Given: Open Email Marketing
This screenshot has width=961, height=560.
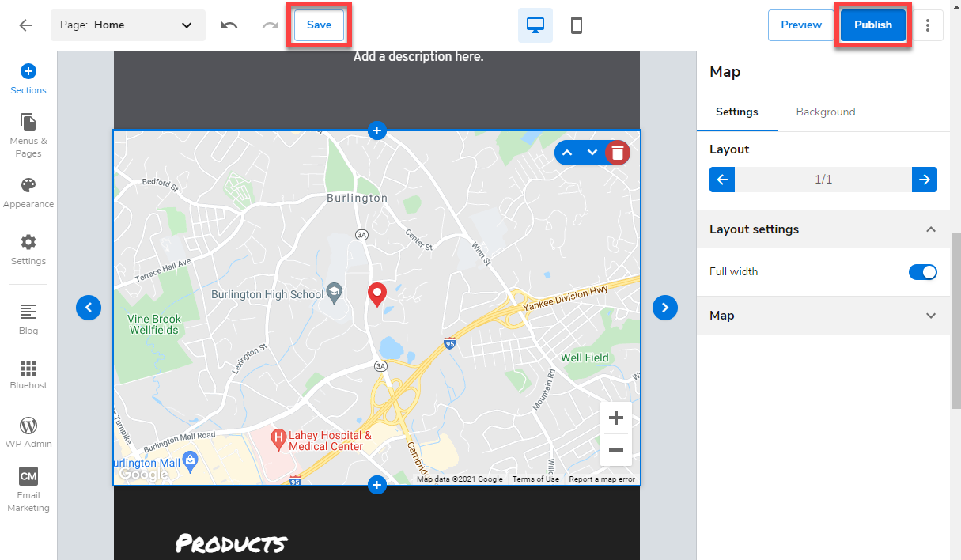Looking at the screenshot, I should point(28,490).
